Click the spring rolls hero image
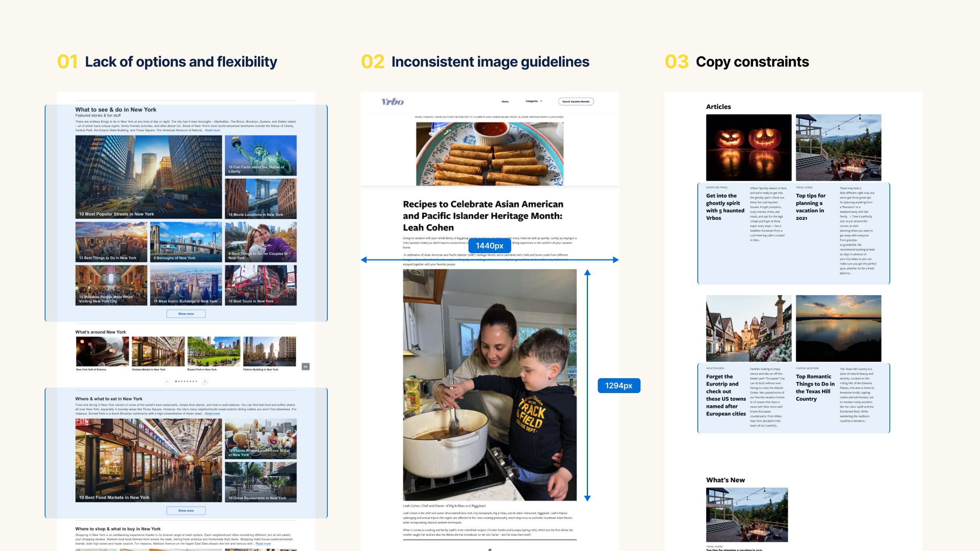The image size is (980, 551). click(490, 154)
